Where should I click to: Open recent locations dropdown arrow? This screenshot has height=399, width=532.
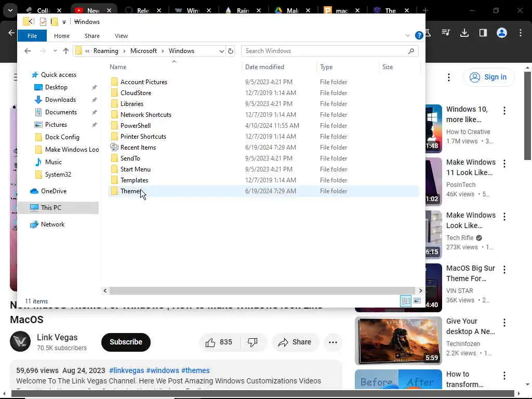(x=55, y=51)
